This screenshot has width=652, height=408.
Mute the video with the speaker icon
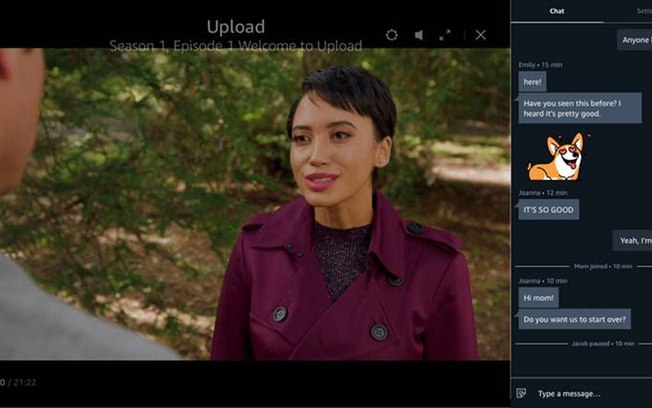(x=419, y=35)
